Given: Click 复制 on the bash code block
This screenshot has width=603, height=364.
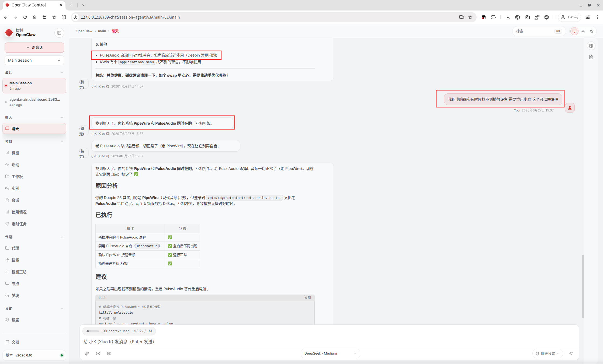Looking at the screenshot, I should (x=307, y=297).
